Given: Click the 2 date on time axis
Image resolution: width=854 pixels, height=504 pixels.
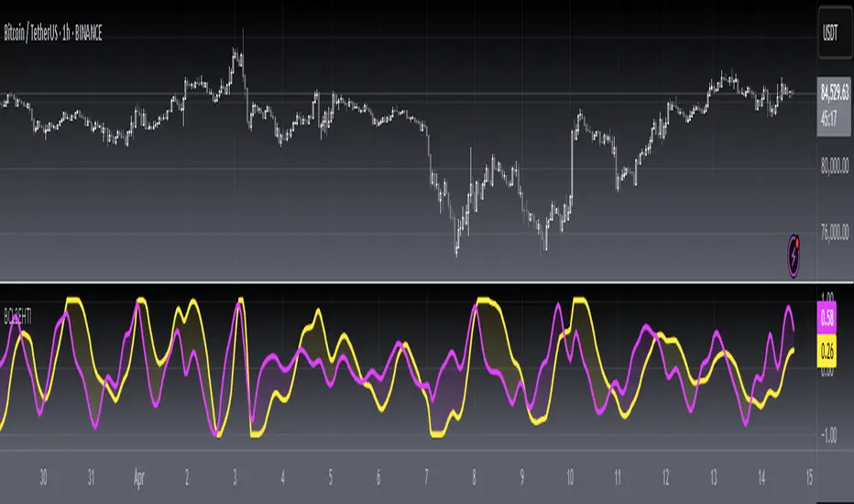Looking at the screenshot, I should pos(187,477).
